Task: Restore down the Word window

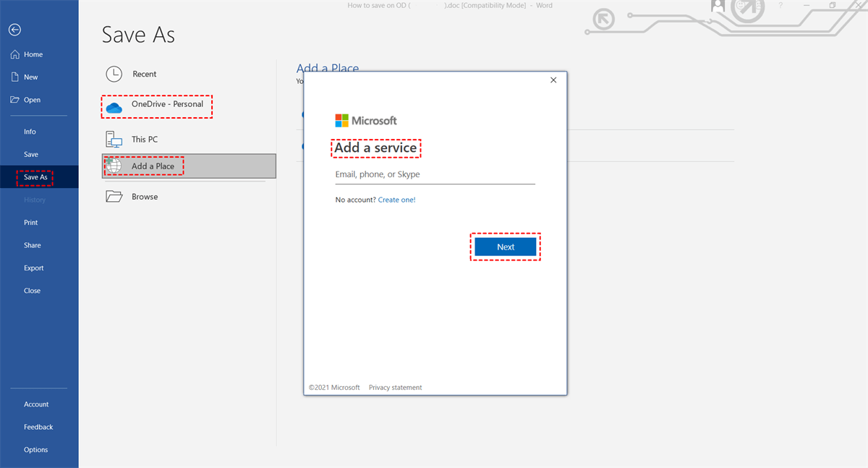Action: (832, 6)
